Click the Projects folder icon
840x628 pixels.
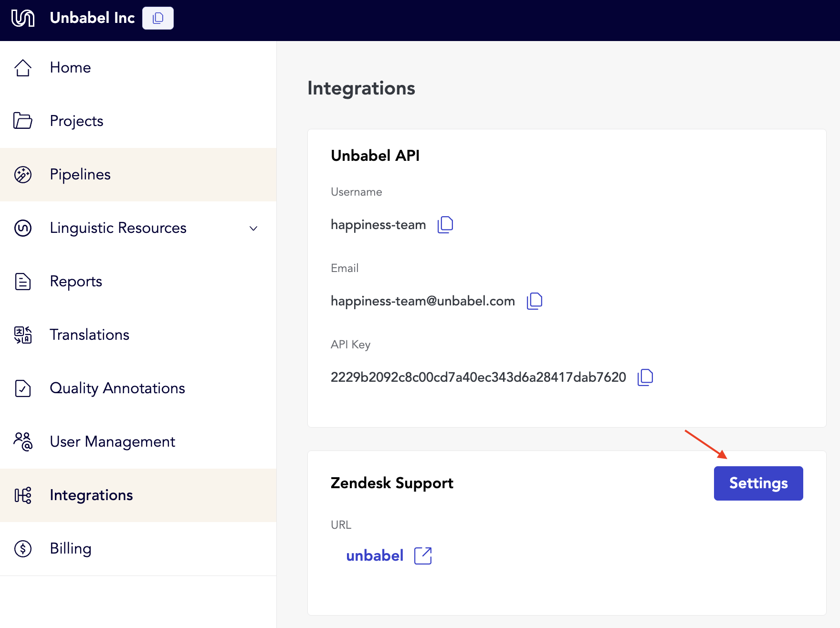pos(23,121)
